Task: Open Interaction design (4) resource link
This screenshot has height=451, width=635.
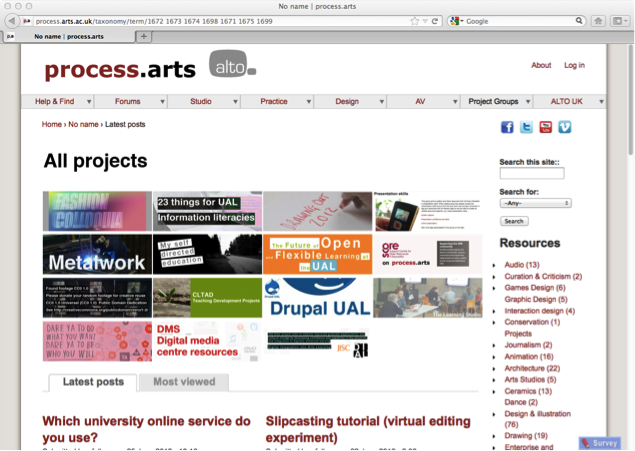Action: (x=539, y=311)
